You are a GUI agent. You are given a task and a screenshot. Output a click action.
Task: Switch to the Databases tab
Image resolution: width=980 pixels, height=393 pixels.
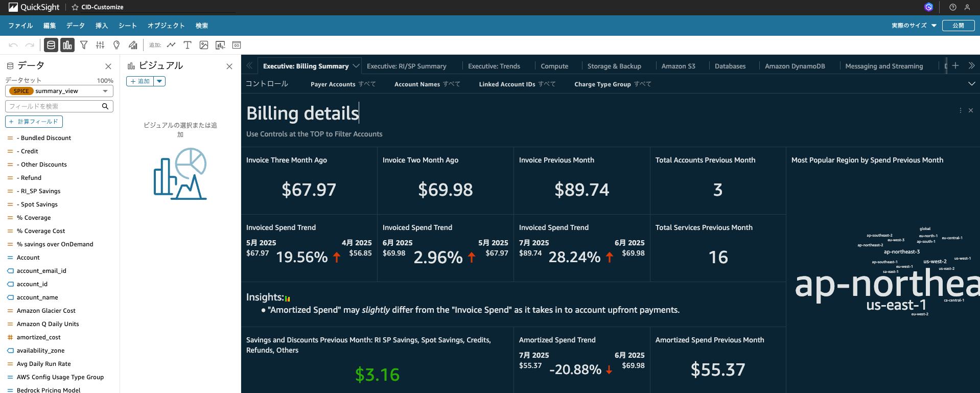(x=730, y=66)
